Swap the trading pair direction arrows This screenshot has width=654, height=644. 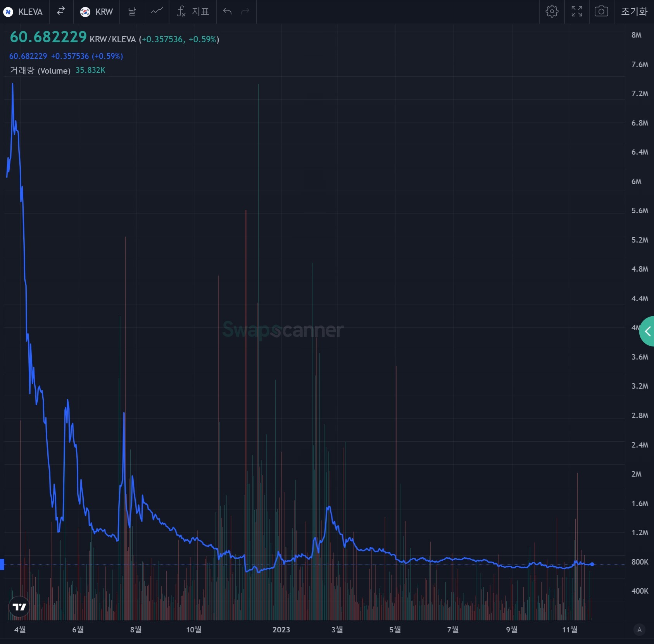(x=61, y=12)
